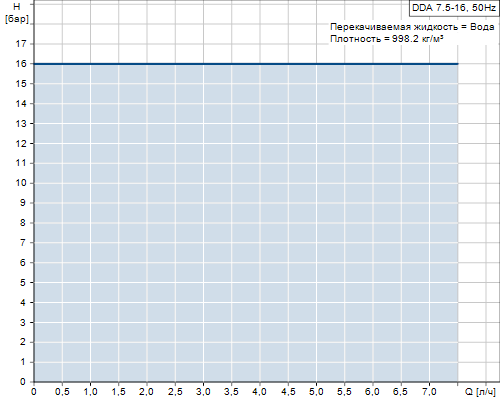Click the dark blue 16 bar curve line
This screenshot has width=500, height=400.
(x=246, y=63)
